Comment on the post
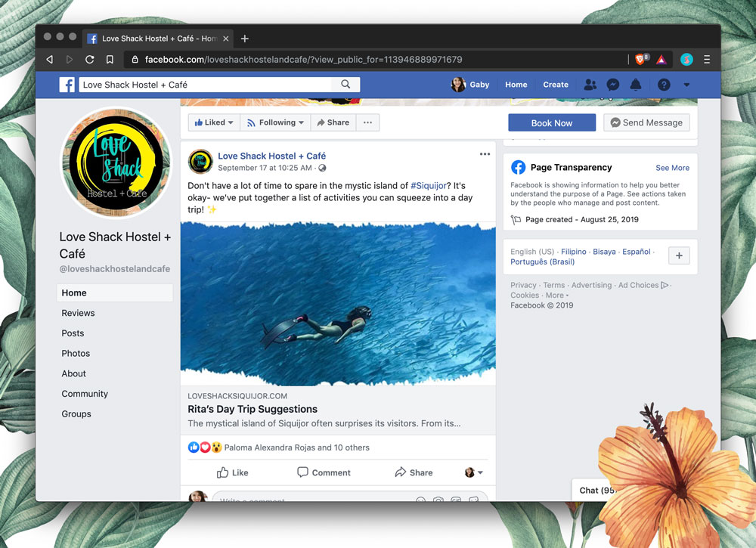The image size is (756, 548). click(324, 473)
